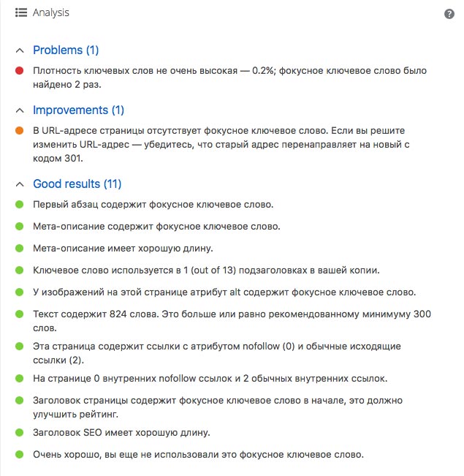Click green bullet for image alt attribute result
The image size is (464, 476).
point(19,292)
